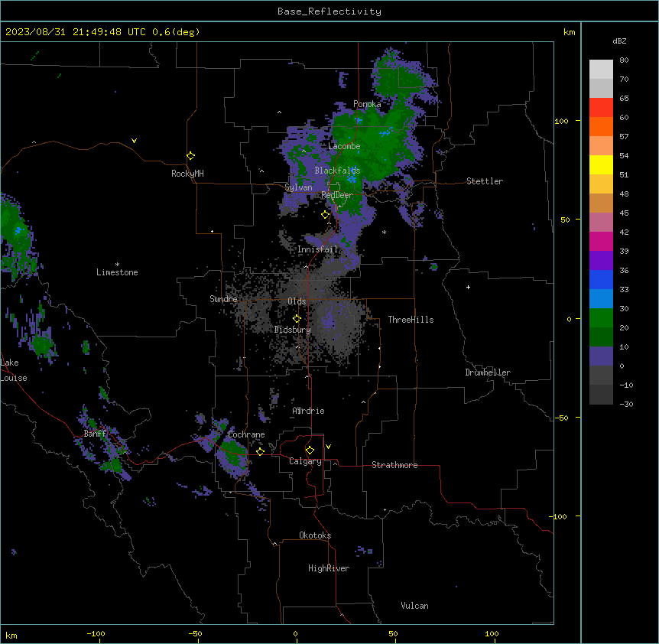The height and width of the screenshot is (644, 659).
Task: Click the Olds city label
Action: point(297,301)
